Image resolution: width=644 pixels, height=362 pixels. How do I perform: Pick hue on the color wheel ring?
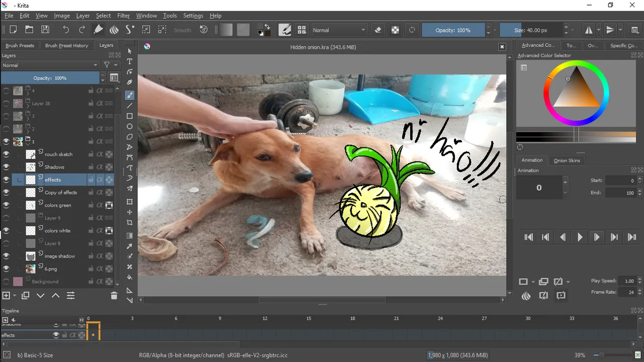click(576, 64)
